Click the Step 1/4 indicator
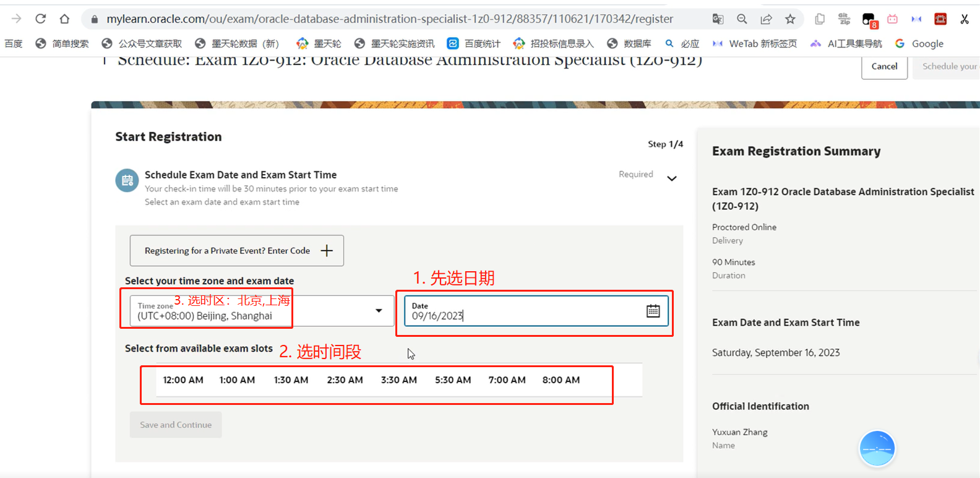This screenshot has width=980, height=478. pos(666,144)
